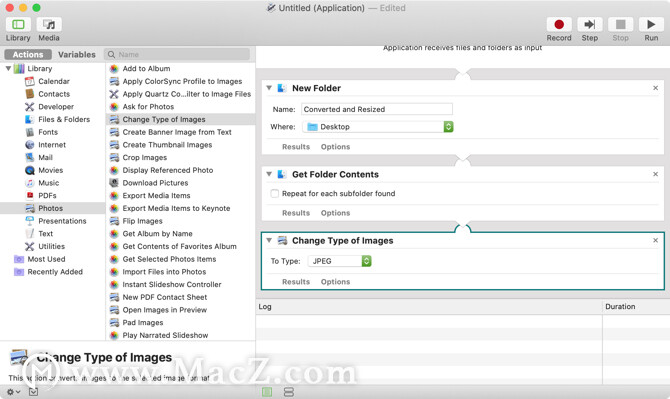Show Options of Change Type of Images
Viewport: 670px width, 399px height.
(335, 282)
